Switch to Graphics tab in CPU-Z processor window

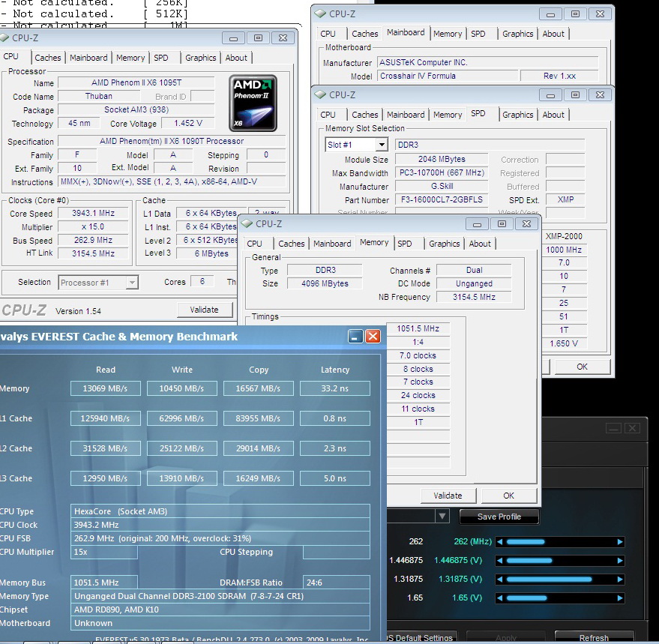pos(200,58)
